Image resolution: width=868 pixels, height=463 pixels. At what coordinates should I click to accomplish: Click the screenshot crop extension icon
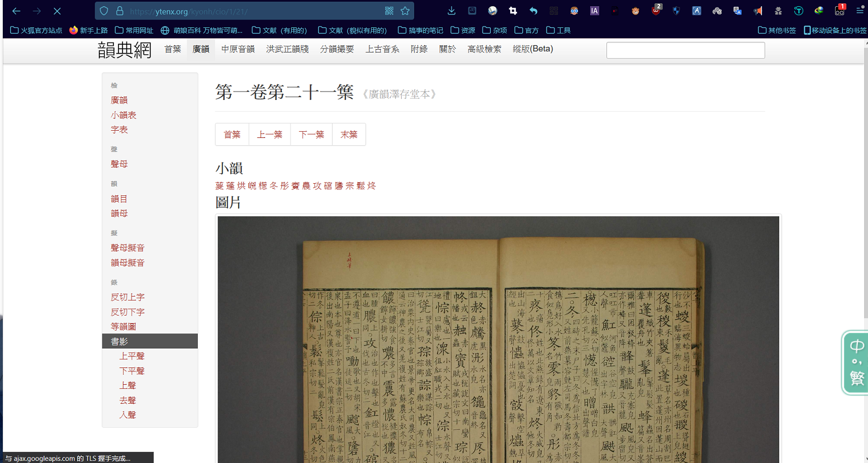point(513,11)
